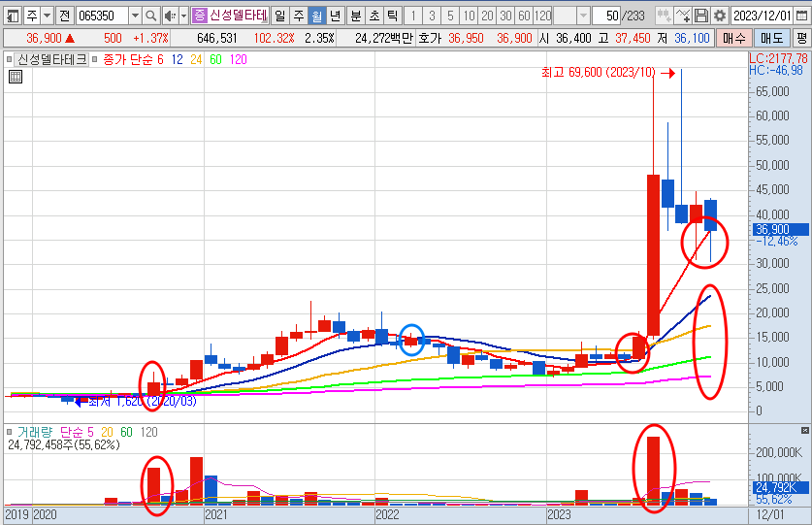Select interval 60 button
812x525 pixels.
(525, 16)
